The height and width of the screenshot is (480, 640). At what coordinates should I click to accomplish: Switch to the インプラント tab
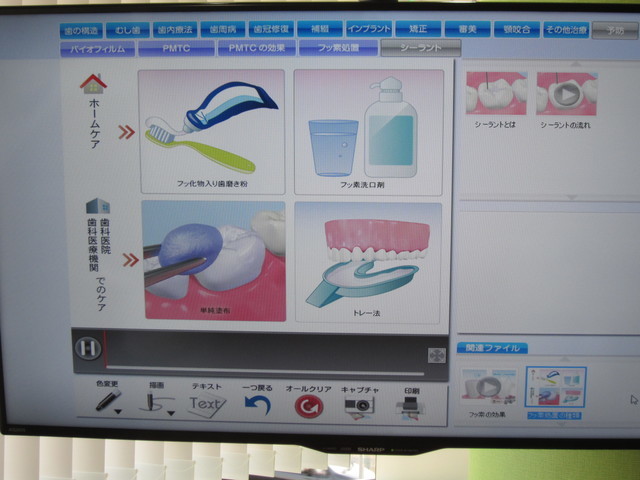coord(369,29)
